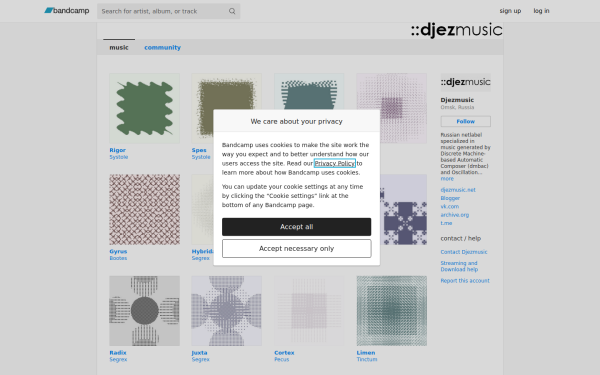Viewport: 600px width, 375px height.
Task: Click the Cortex album title
Action: [x=284, y=353]
